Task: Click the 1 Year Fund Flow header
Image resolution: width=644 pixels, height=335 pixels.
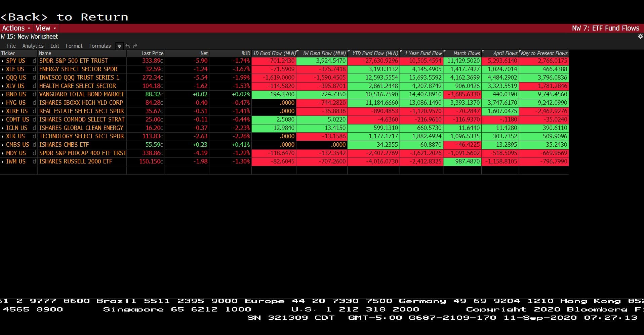Action: (x=422, y=53)
